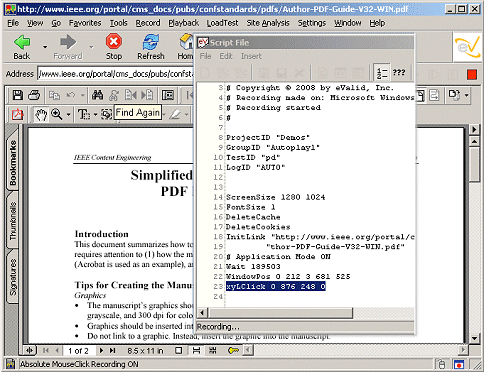The image size is (484, 372).
Task: Select the Text Select tool
Action: coord(84,115)
